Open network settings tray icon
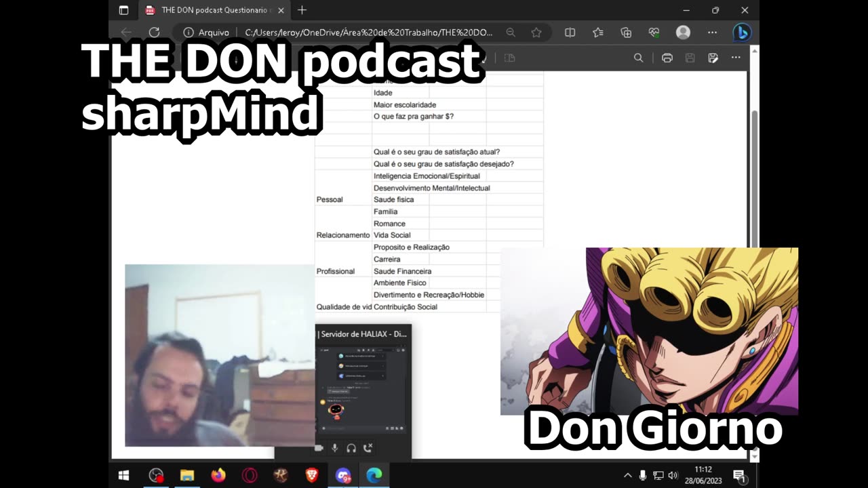868x488 pixels. [x=658, y=475]
